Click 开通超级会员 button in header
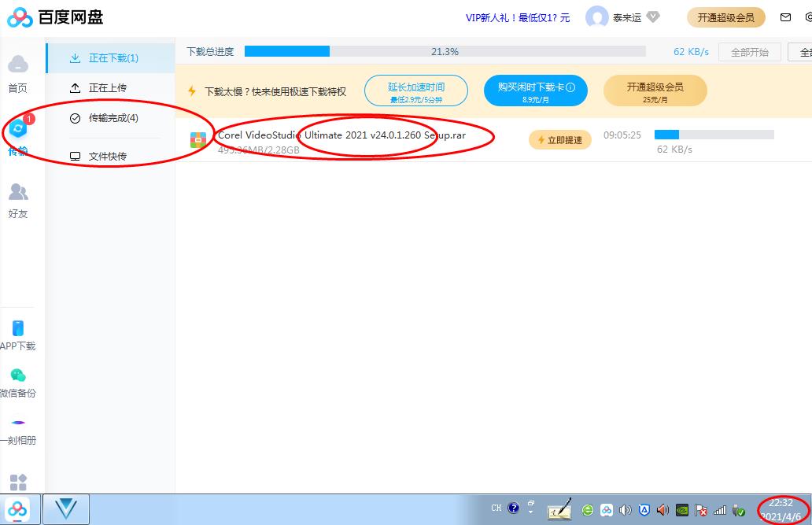 coord(726,17)
